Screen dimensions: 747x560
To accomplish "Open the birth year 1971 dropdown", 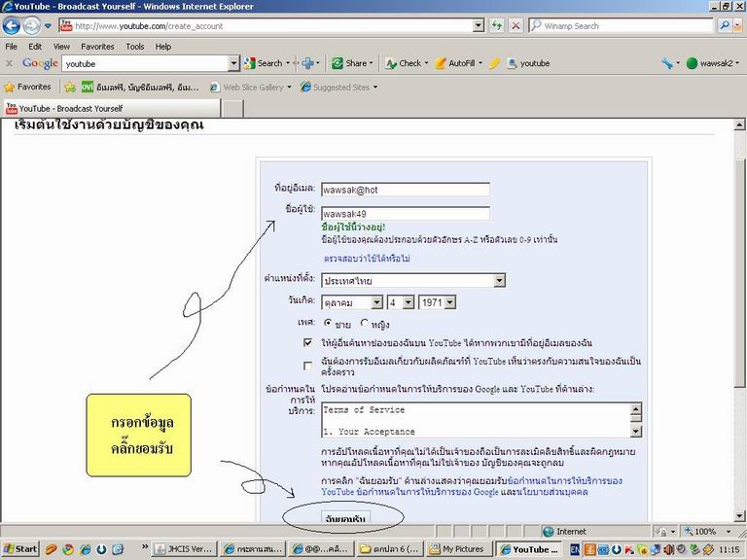I will 437,302.
